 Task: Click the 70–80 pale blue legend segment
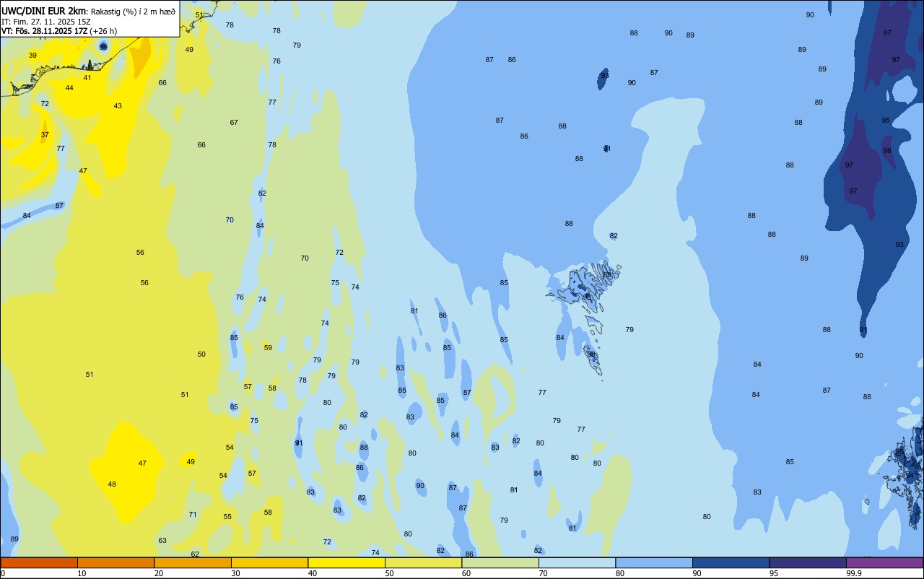tap(577, 562)
